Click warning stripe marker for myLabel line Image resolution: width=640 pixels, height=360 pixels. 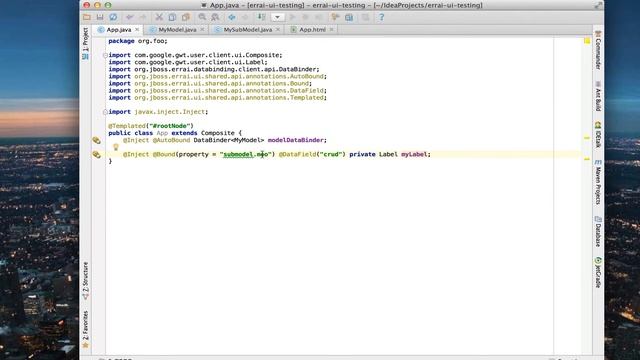tap(587, 159)
